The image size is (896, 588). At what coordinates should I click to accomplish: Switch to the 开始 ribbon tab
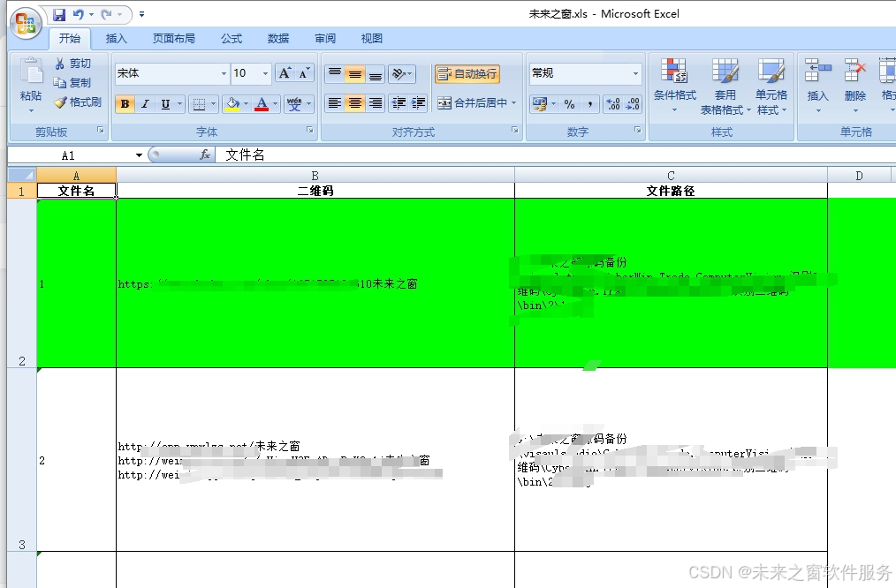pyautogui.click(x=70, y=38)
